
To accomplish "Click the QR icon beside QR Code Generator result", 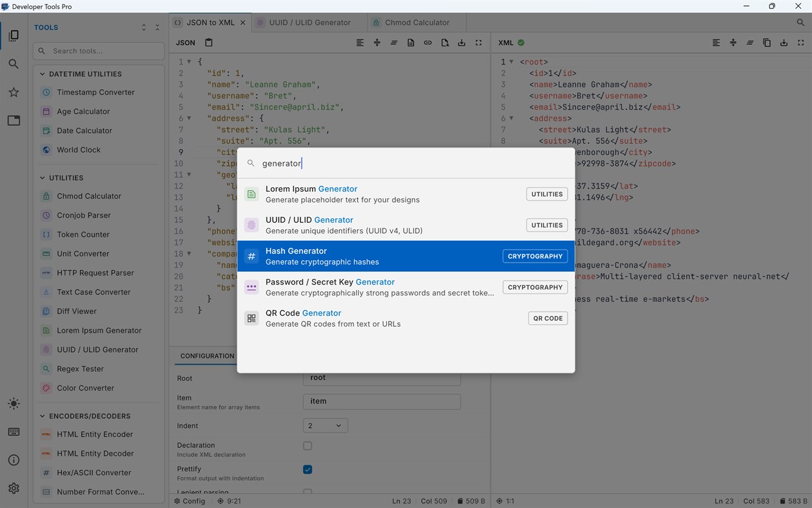I will [x=252, y=318].
